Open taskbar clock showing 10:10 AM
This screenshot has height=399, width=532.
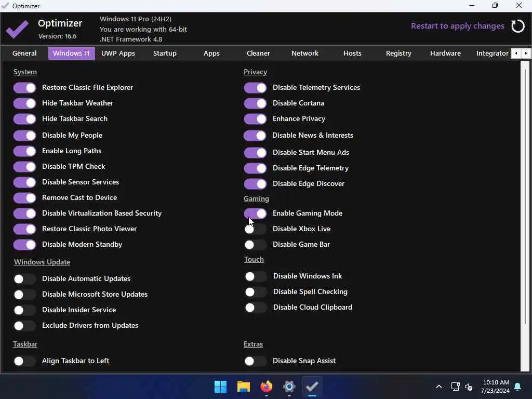coord(495,387)
